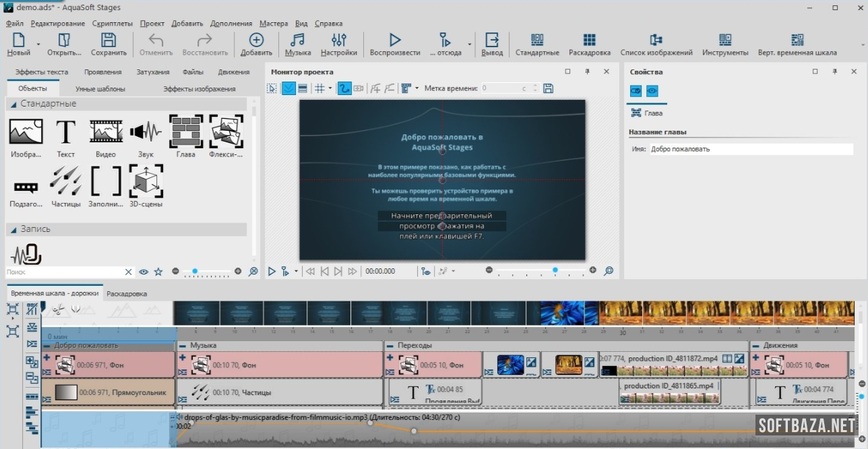Open the Скриптлеты menu
868x449 pixels.
[113, 23]
